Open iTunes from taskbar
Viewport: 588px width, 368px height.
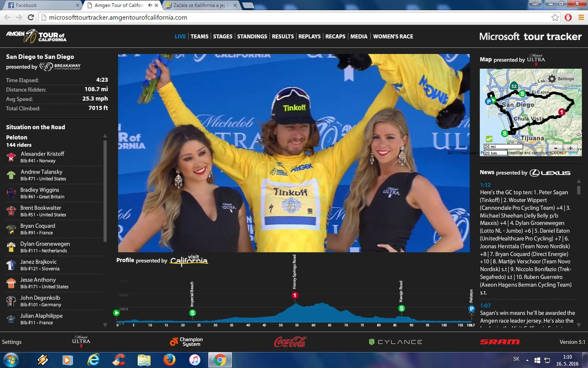pyautogui.click(x=195, y=360)
